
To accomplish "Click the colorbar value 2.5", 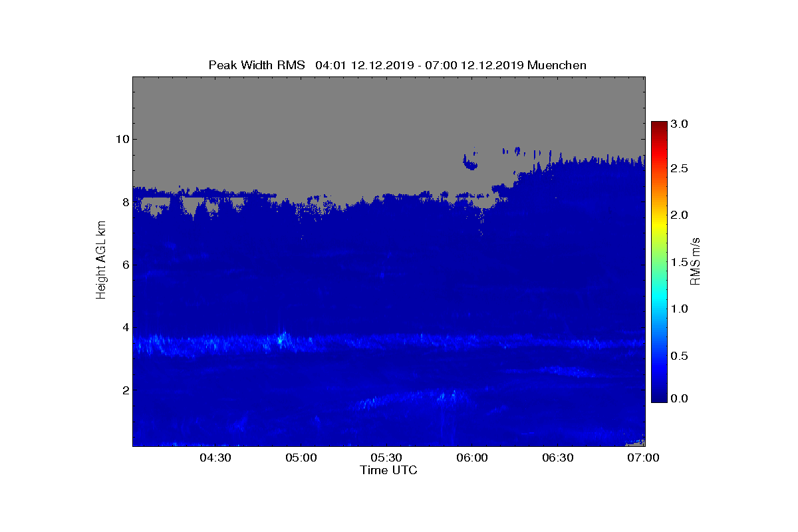I will coord(679,169).
